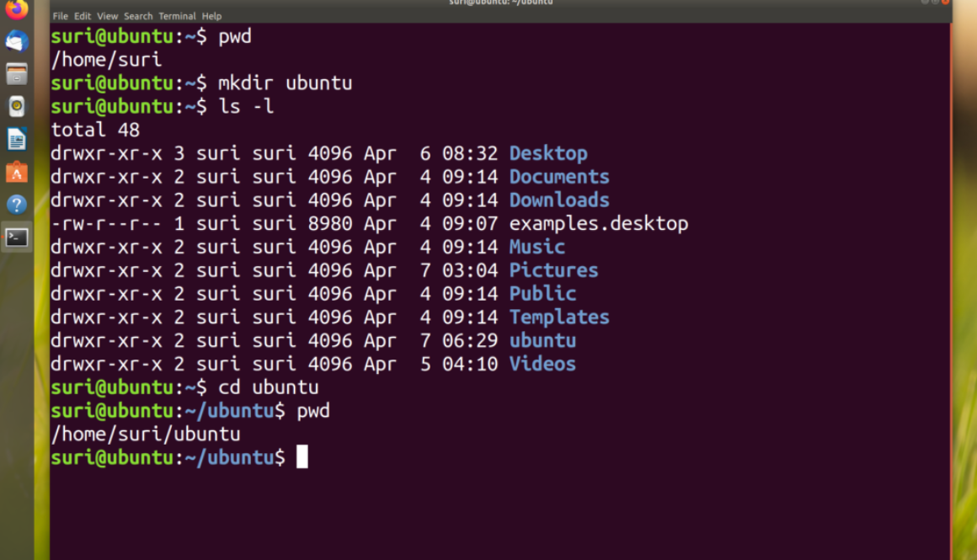Open LibreOffice Writer from the dock

[x=17, y=139]
